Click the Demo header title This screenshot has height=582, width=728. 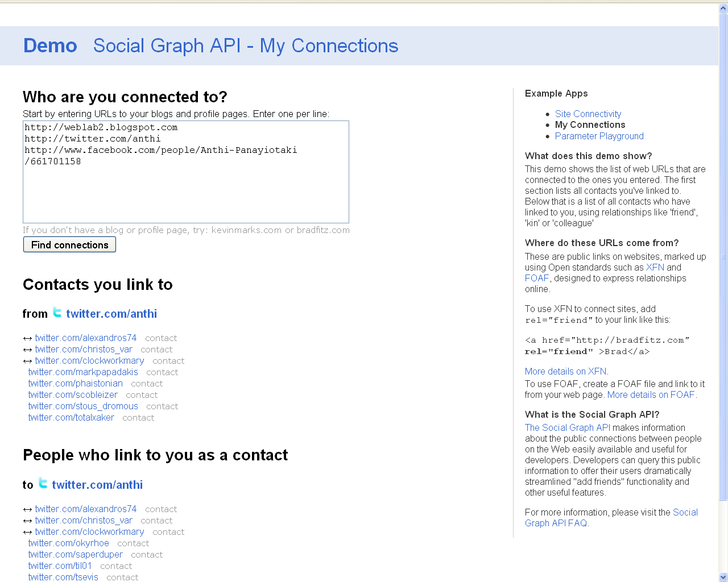click(x=50, y=46)
